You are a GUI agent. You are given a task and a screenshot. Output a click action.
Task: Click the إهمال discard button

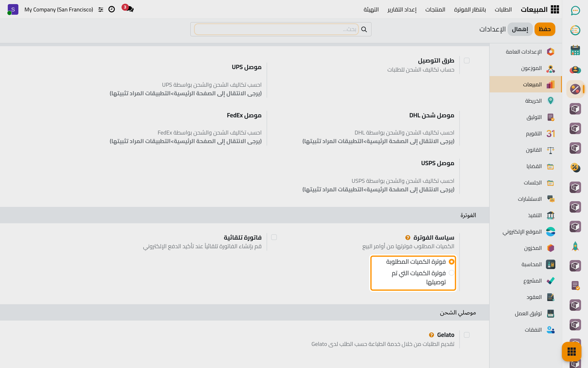click(x=520, y=29)
